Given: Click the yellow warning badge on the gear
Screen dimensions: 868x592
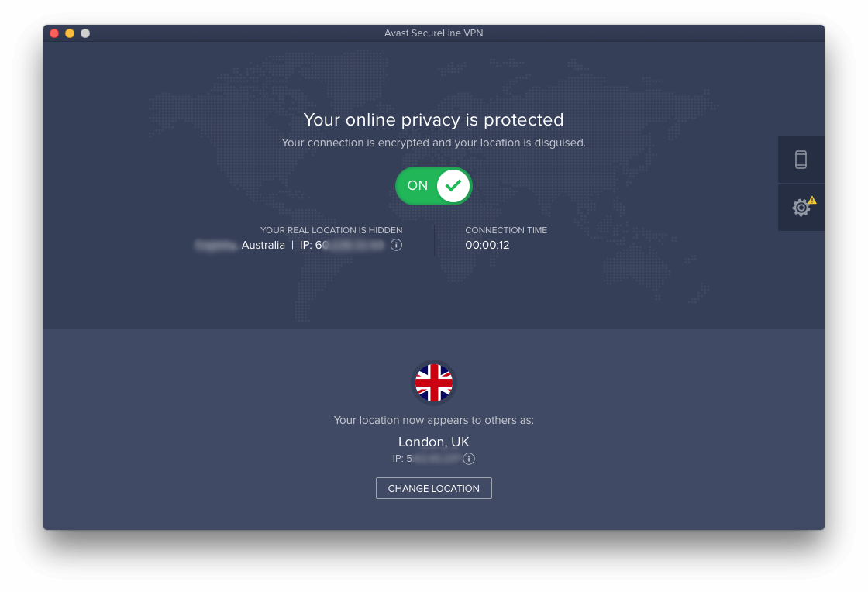Looking at the screenshot, I should pos(812,200).
